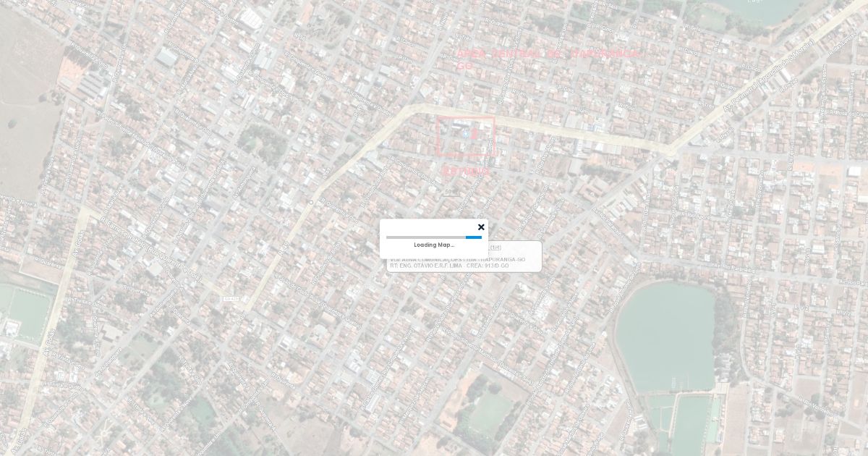Image resolution: width=868 pixels, height=456 pixels.
Task: Click the red ESTÚDIO map label
Action: pyautogui.click(x=466, y=172)
